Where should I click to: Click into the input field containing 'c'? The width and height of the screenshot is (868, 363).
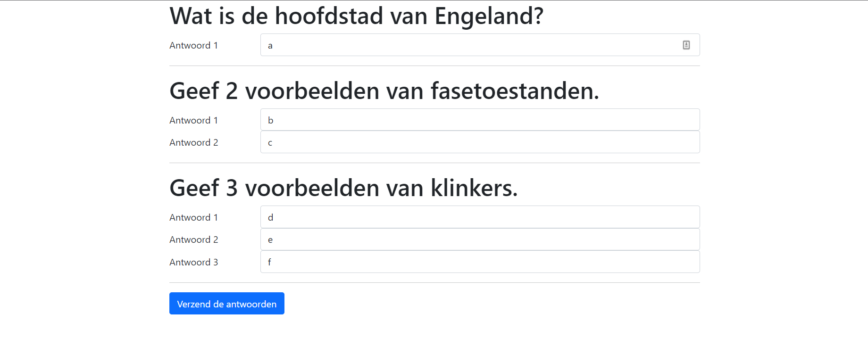tap(480, 142)
